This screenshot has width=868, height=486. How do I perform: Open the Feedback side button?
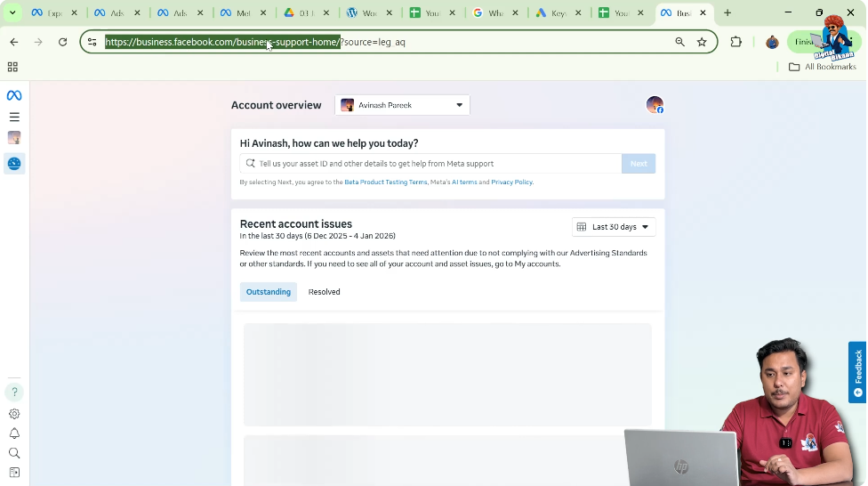pos(857,372)
